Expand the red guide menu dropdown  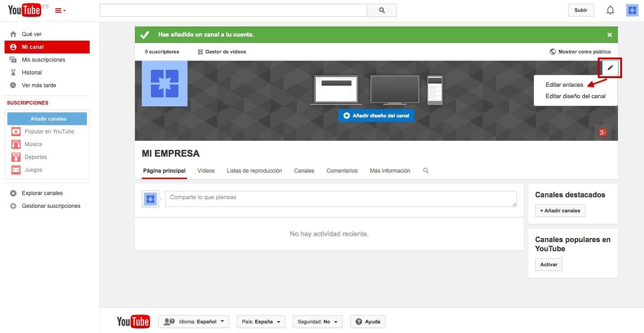(x=60, y=11)
